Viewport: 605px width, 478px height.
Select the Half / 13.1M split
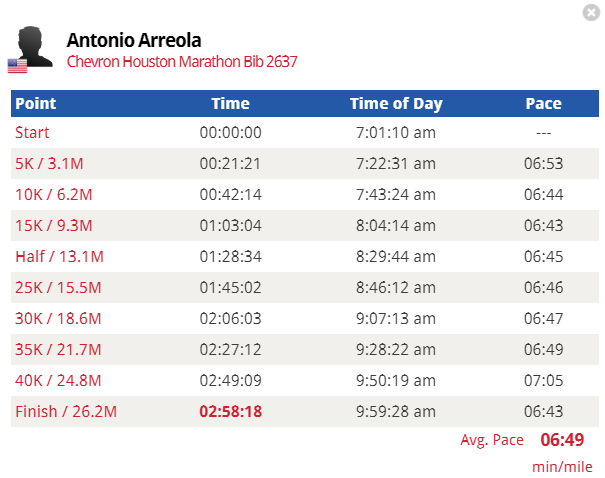59,256
